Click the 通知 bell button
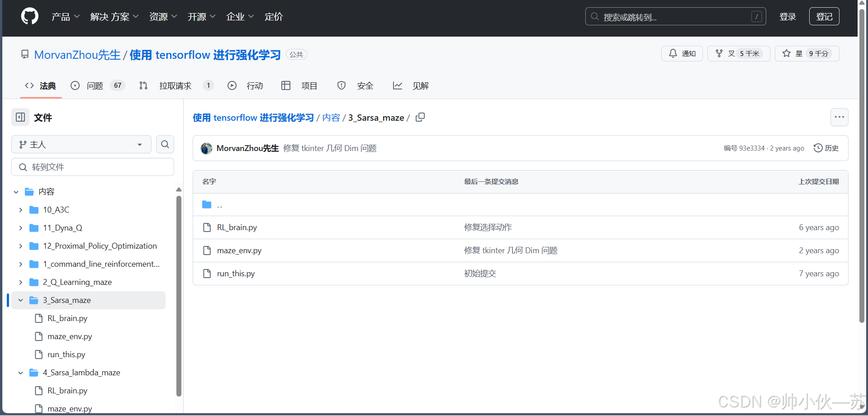Screen dimensions: 868x416 (682, 53)
